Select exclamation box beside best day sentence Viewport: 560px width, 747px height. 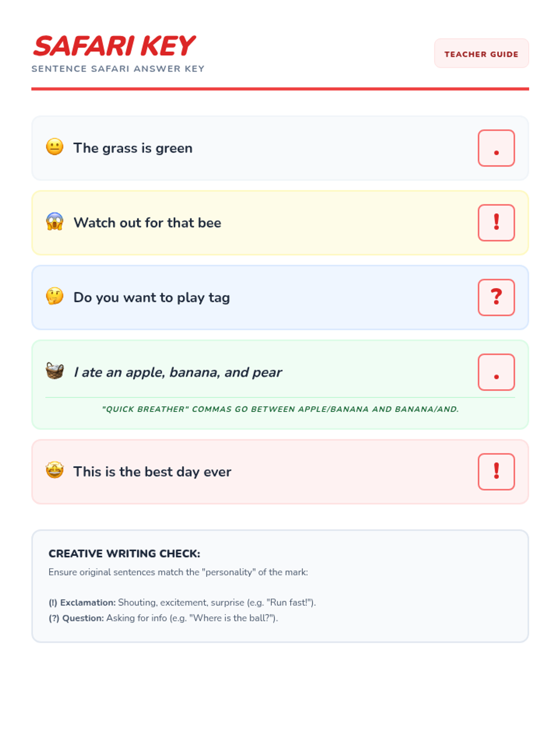(x=496, y=472)
